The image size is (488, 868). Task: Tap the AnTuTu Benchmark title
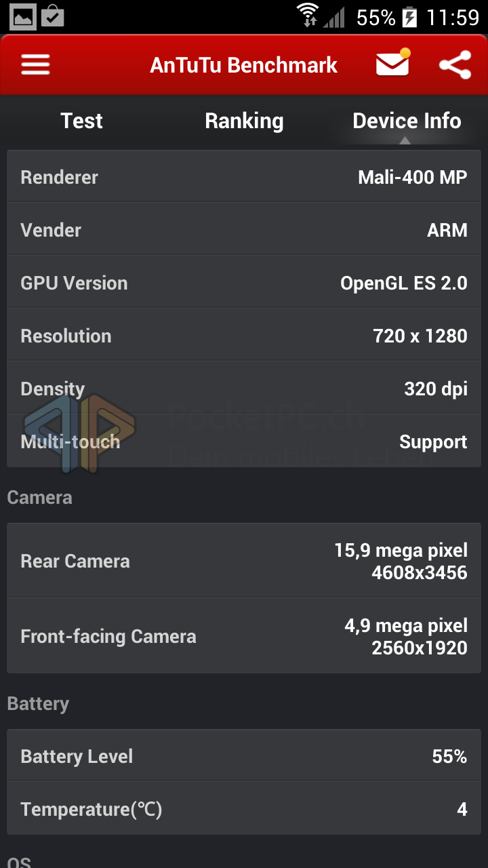pos(244,65)
